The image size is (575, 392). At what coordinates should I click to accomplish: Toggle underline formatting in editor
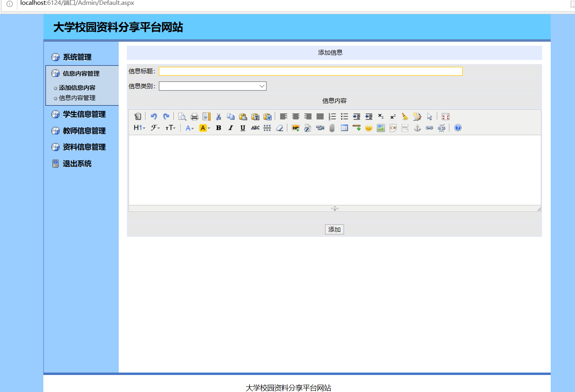tap(243, 128)
